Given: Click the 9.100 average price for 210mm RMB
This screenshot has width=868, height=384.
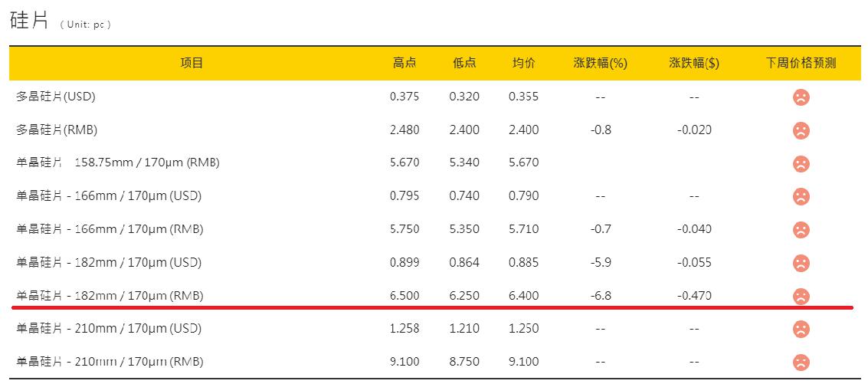Looking at the screenshot, I should 523,362.
